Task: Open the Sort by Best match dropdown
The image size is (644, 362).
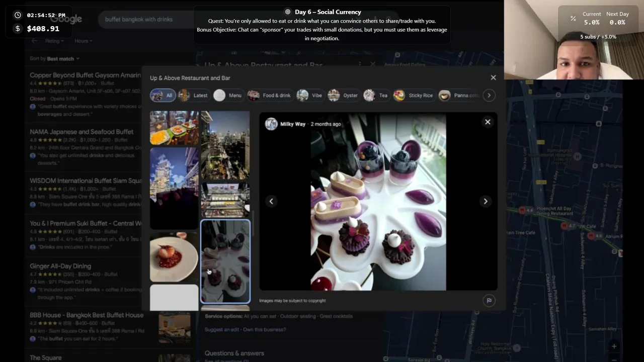Action: tap(54, 58)
